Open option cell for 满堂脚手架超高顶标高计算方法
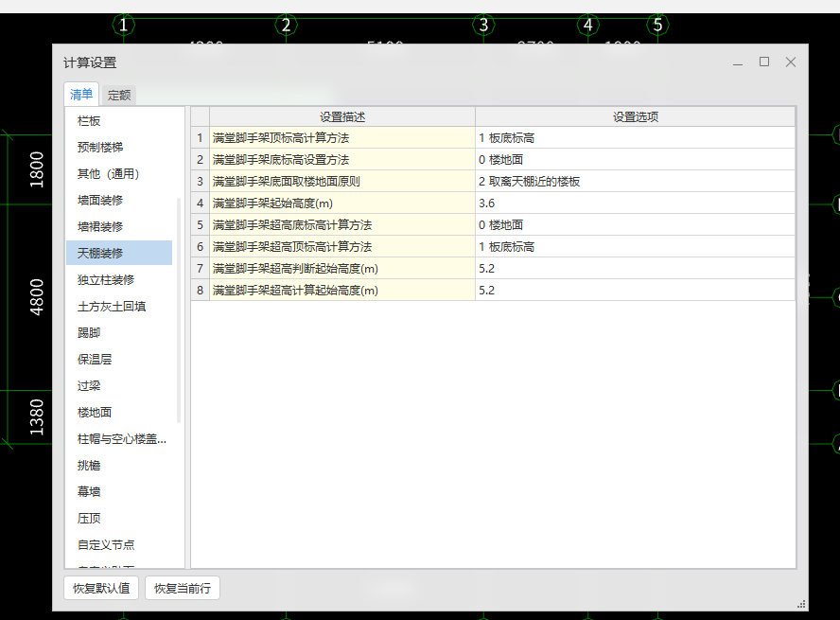Image resolution: width=840 pixels, height=620 pixels. (x=635, y=247)
